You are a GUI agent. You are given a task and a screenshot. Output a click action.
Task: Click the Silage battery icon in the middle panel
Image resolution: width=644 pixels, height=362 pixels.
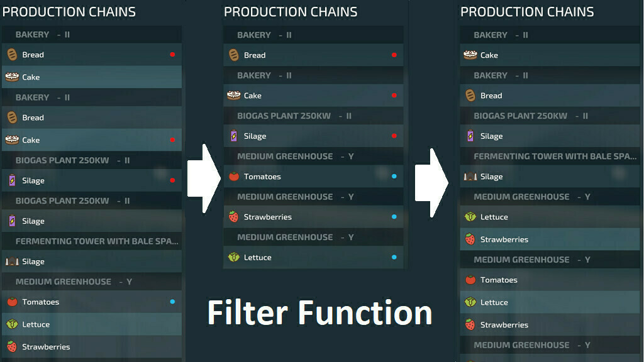pyautogui.click(x=234, y=136)
